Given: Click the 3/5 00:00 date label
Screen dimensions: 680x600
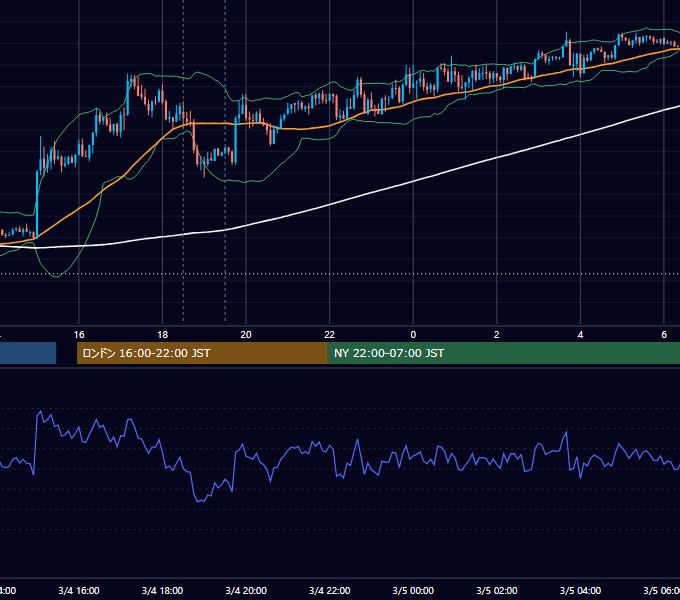Looking at the screenshot, I should (413, 590).
